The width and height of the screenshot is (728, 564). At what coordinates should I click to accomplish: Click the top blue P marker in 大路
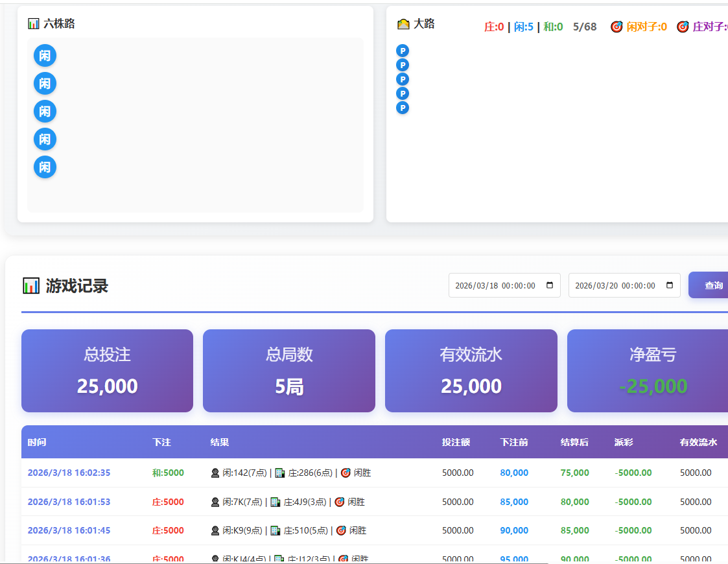tap(403, 51)
